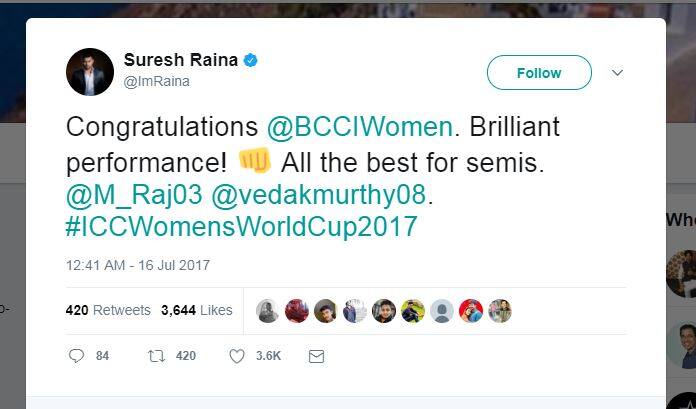Click the reply speech bubble icon
696x409 pixels.
pos(77,356)
